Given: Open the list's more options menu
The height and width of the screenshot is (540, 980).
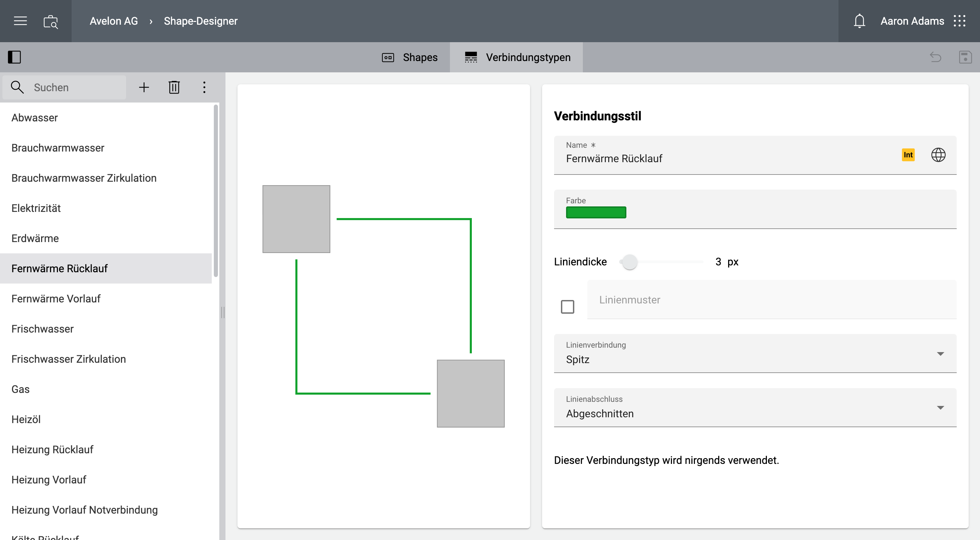Looking at the screenshot, I should coord(204,87).
